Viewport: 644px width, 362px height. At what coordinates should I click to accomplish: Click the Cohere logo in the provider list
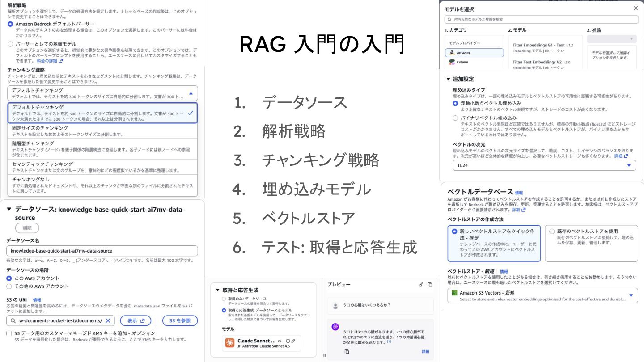tap(452, 62)
